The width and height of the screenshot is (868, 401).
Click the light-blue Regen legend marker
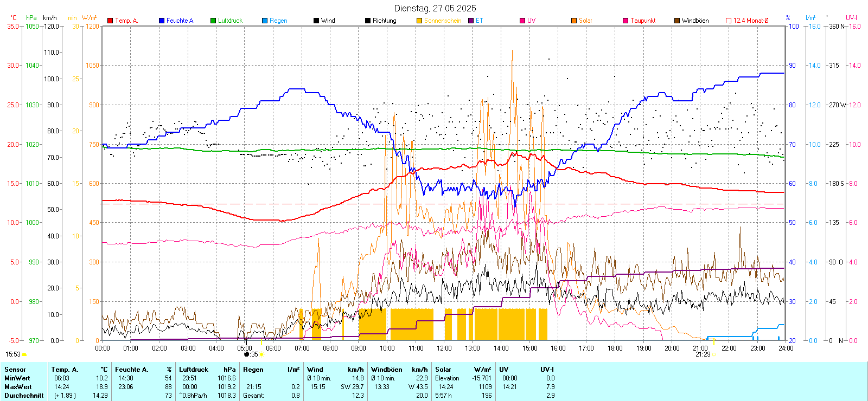[265, 21]
